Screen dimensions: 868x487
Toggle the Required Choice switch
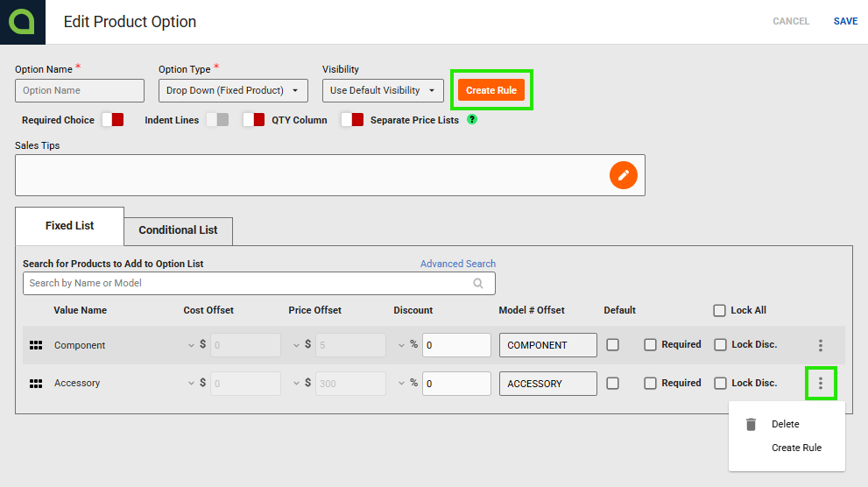(113, 120)
